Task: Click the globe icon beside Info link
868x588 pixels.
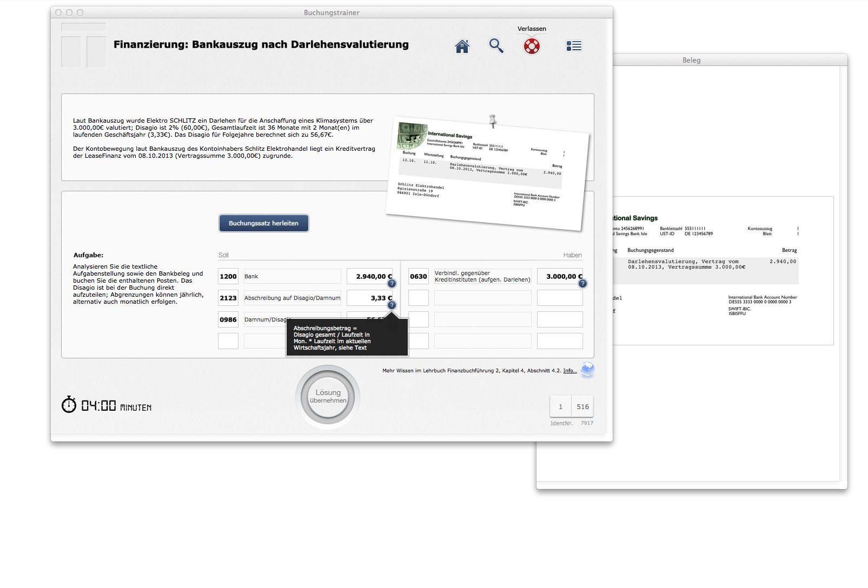Action: [x=587, y=370]
